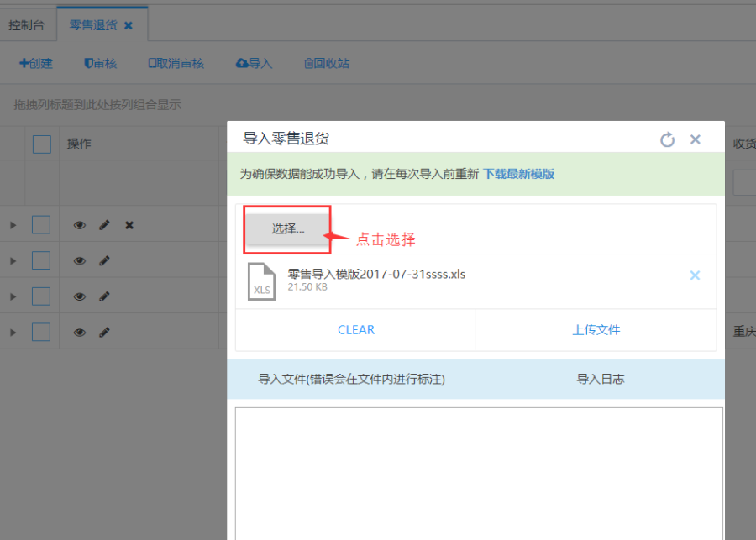The image size is (756, 540).
Task: Click the pencil edit icon in second row
Action: pos(104,260)
